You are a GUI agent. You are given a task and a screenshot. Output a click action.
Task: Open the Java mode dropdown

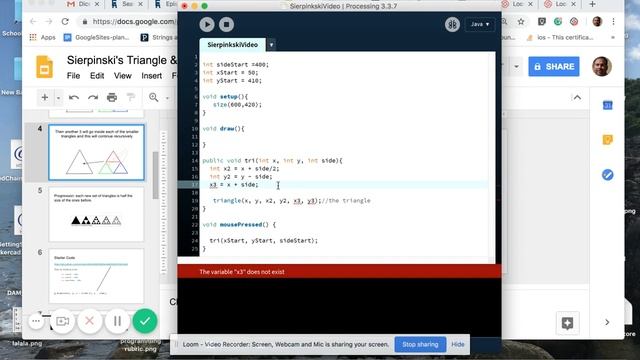tap(480, 24)
